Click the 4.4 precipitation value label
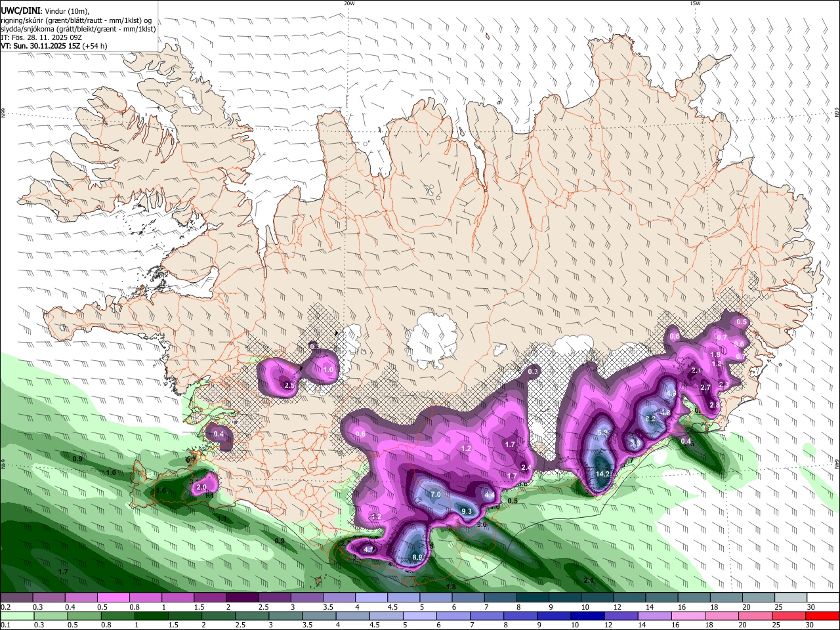The image size is (840, 630). (x=489, y=495)
